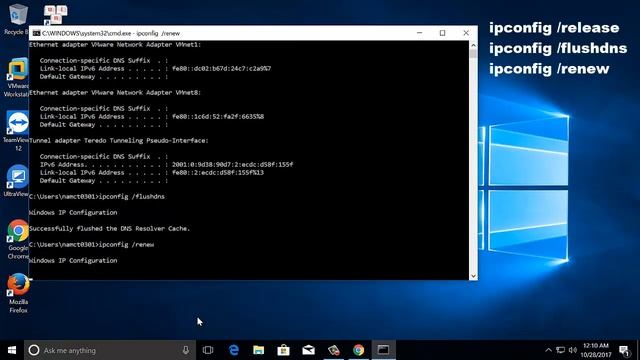Screen dimensions: 640x360
Task: Open the Store from taskbar
Action: 283,350
